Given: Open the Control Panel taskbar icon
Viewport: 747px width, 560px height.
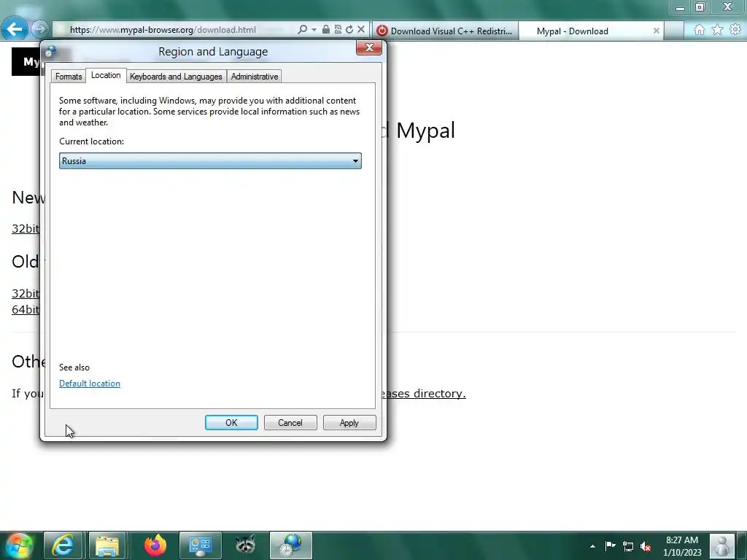Looking at the screenshot, I should pyautogui.click(x=200, y=545).
